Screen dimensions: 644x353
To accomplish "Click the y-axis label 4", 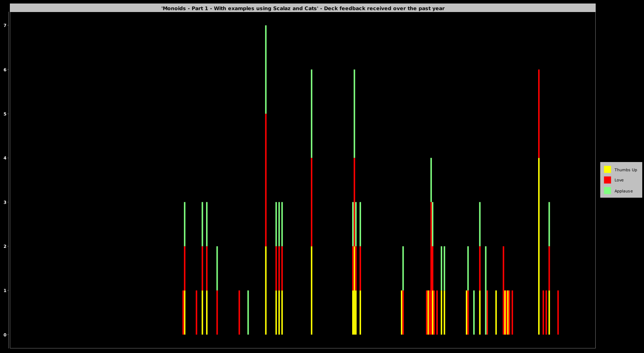I will (x=5, y=158).
